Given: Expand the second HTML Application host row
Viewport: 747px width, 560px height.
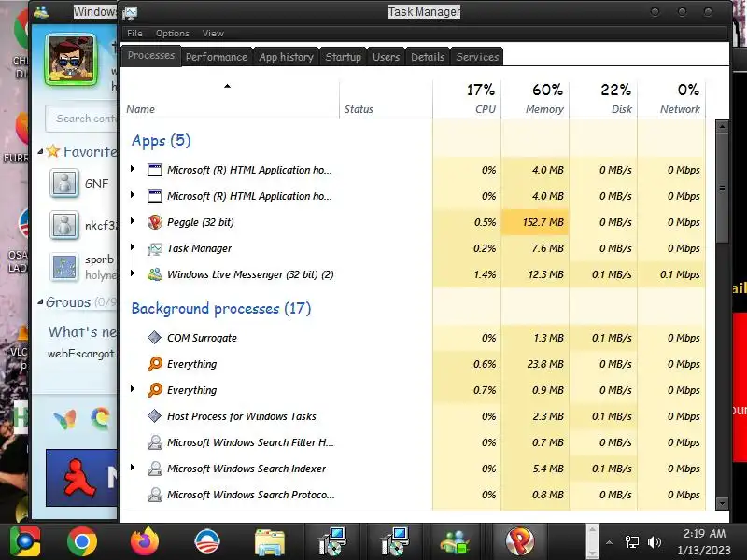Looking at the screenshot, I should 133,195.
